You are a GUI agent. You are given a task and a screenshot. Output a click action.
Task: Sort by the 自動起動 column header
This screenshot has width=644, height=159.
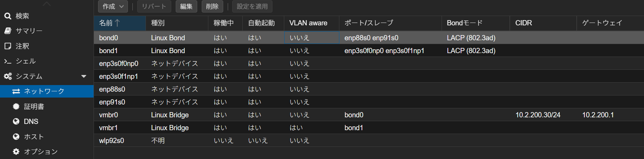263,23
